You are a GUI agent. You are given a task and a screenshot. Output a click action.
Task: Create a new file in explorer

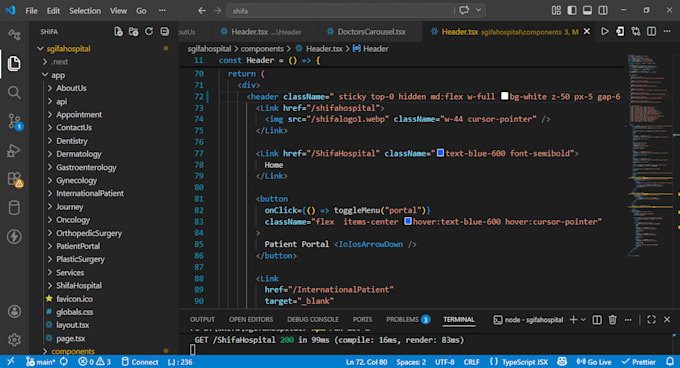point(118,32)
